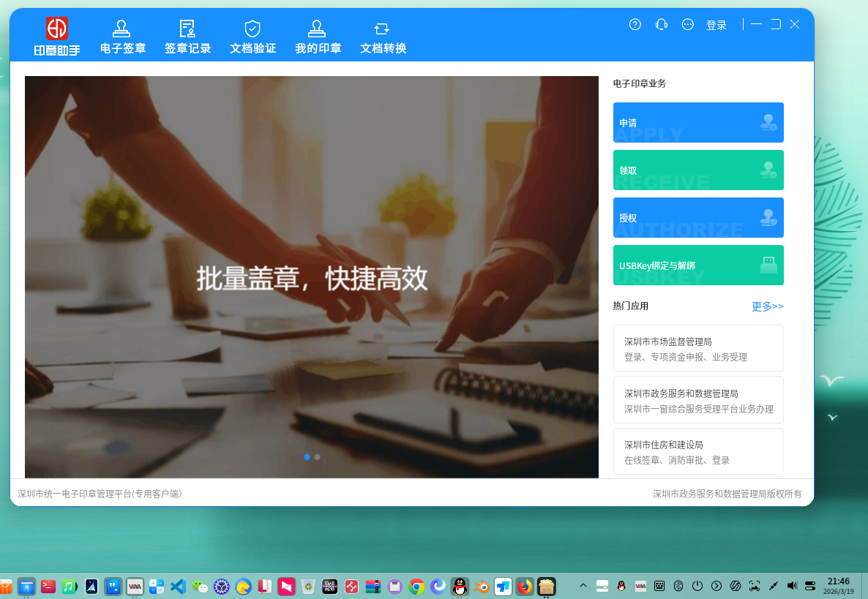
Task: Click the 领取 receive button
Action: [697, 170]
